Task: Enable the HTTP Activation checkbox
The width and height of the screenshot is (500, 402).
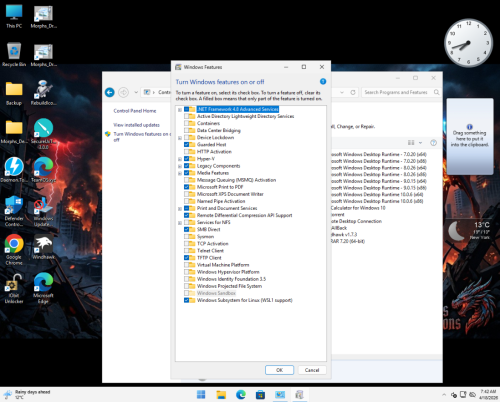Action: point(187,152)
